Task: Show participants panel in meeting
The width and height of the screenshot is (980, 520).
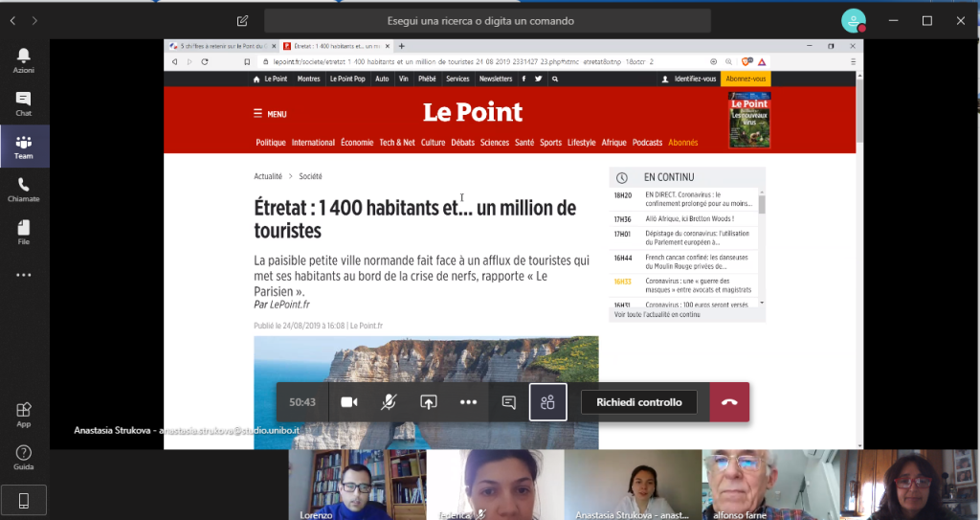Action: 548,402
